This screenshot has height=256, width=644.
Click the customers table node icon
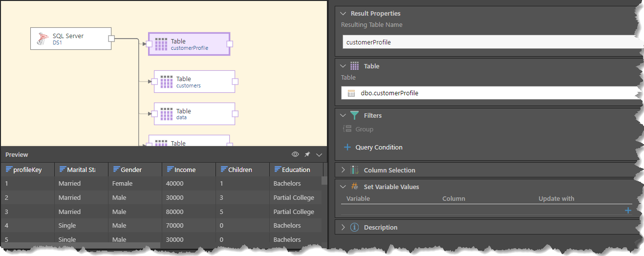click(167, 82)
